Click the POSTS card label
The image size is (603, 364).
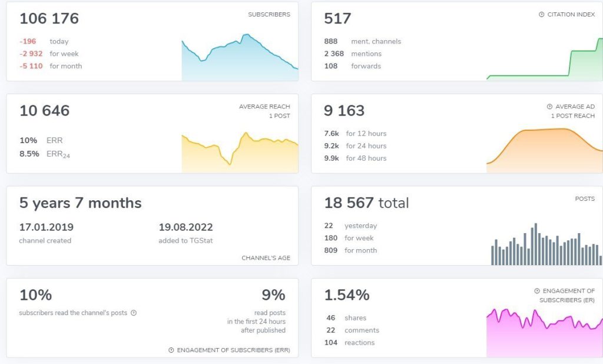[x=585, y=199]
